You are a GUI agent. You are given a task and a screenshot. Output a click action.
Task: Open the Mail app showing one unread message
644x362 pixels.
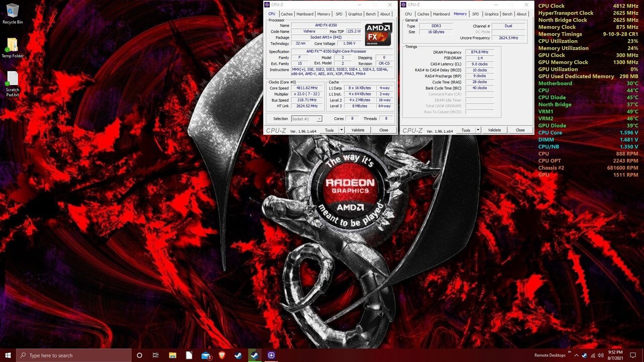pos(205,355)
